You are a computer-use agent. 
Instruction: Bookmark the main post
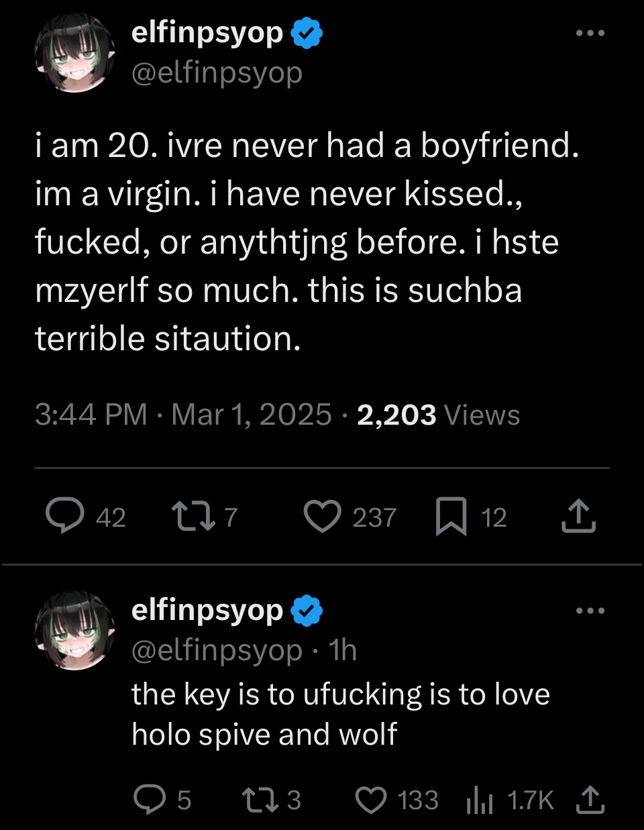tap(451, 516)
